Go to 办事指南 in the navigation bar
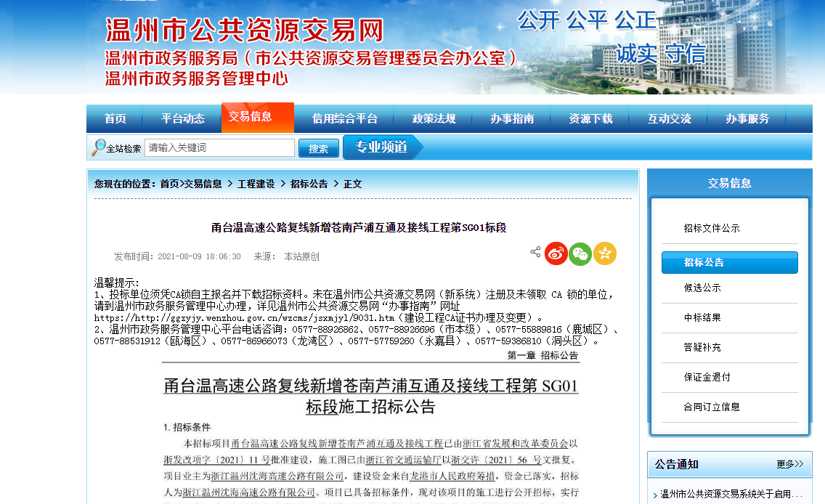The width and height of the screenshot is (825, 504). point(512,118)
